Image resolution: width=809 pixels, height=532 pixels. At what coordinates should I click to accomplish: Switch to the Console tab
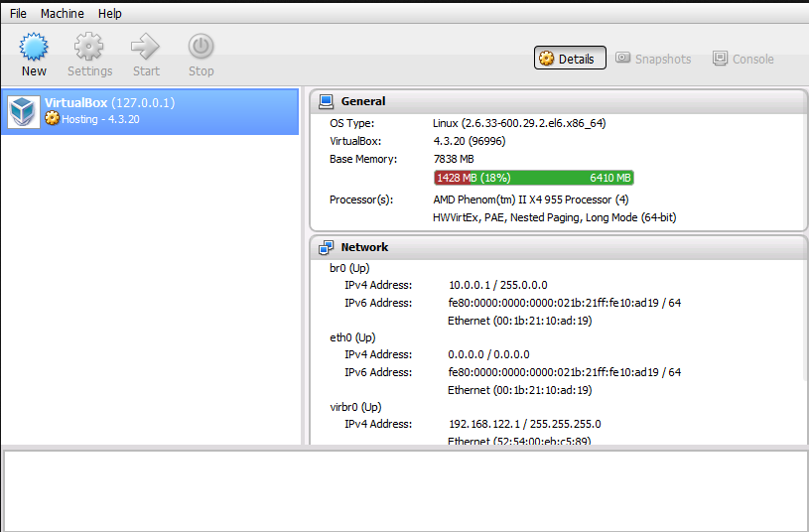click(743, 59)
